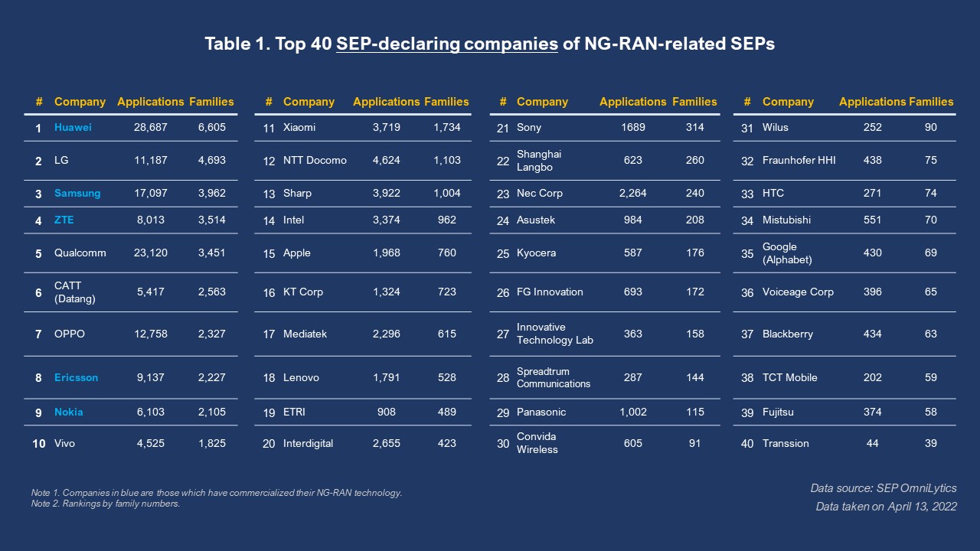Screen dimensions: 980x551
Task: Click the Xiaomi company cell
Action: coord(299,128)
